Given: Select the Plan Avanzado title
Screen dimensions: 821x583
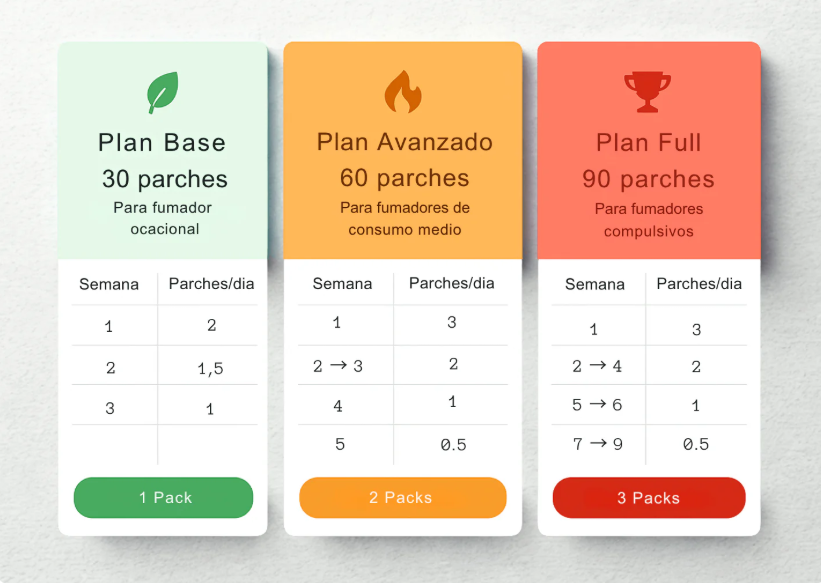Looking at the screenshot, I should (x=405, y=142).
